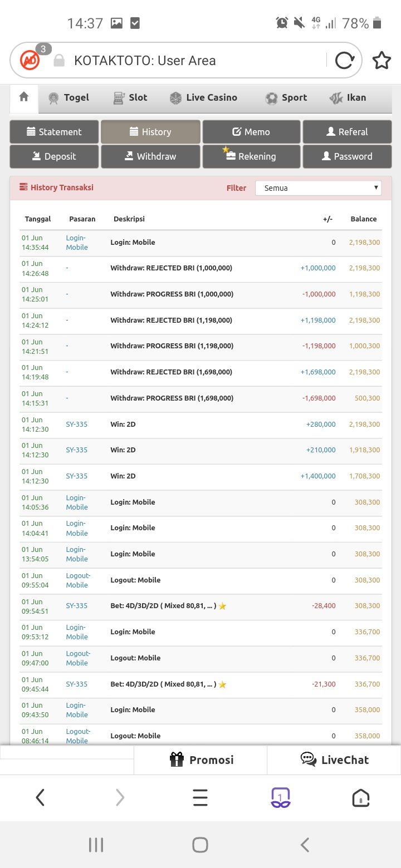Open the Rekening button

point(251,156)
